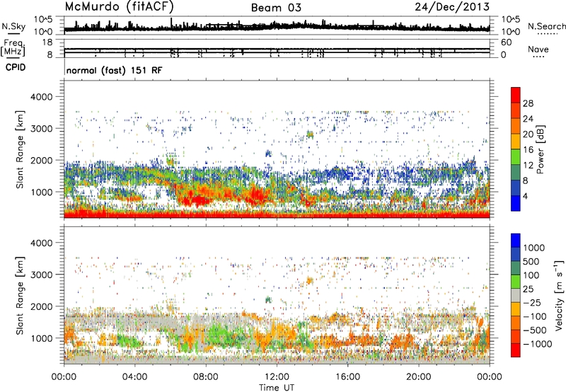Click the sky noise trace in top panel
The image size is (566, 392).
277,27
